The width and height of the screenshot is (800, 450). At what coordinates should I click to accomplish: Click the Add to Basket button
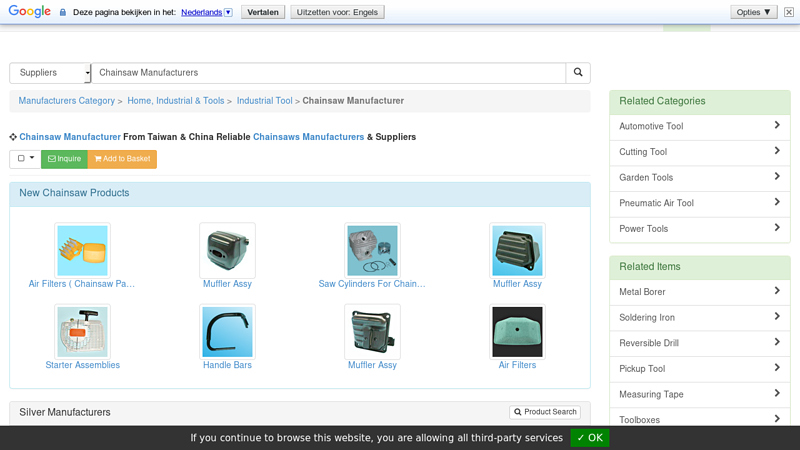point(122,159)
